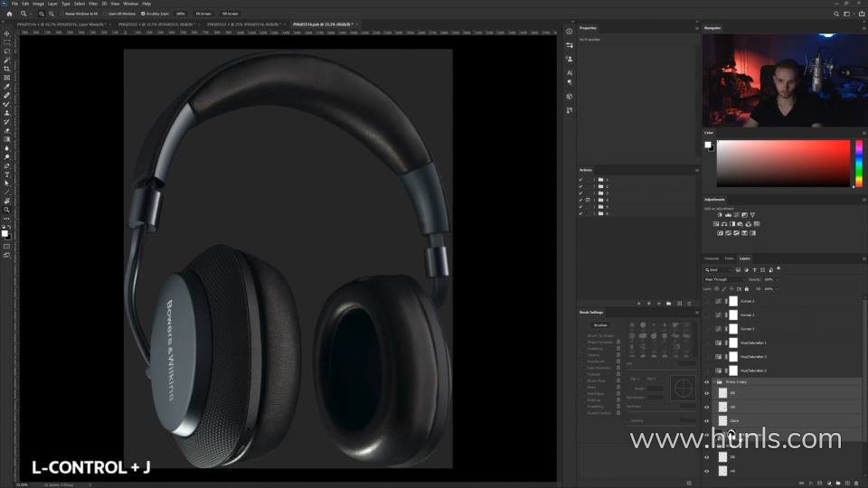Image resolution: width=868 pixels, height=488 pixels.
Task: Add Exposure adjustment icon
Action: [744, 215]
